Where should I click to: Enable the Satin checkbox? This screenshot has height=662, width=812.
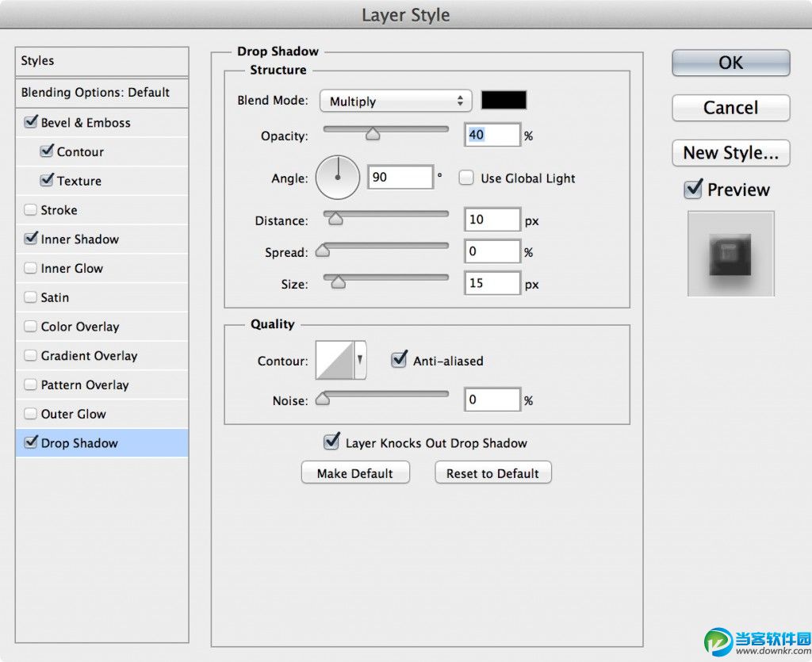pos(31,297)
